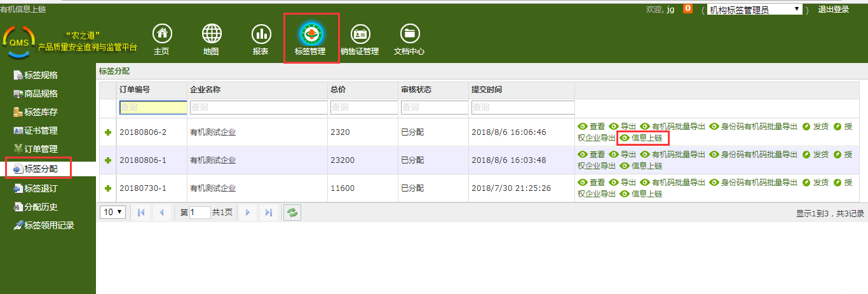Click the 订单编号 search input field
868x294 pixels.
(x=153, y=108)
